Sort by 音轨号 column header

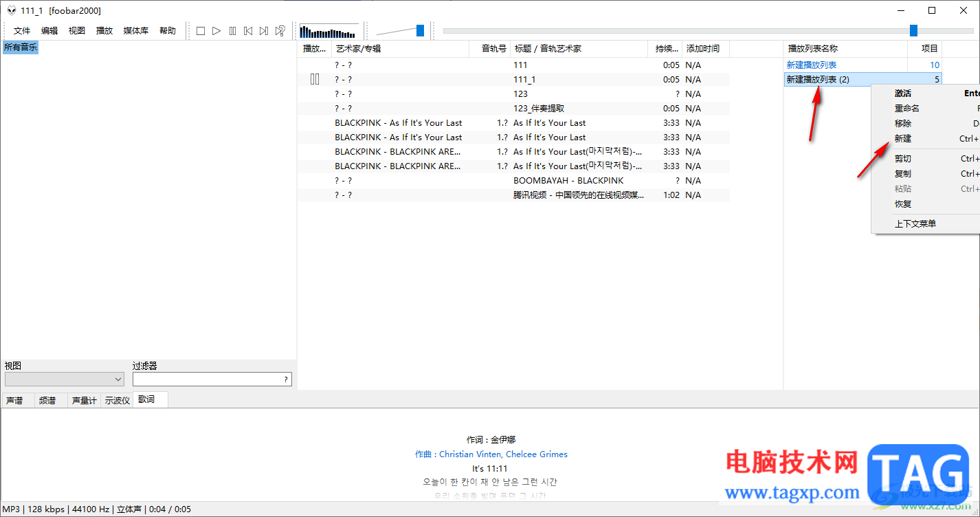click(490, 49)
